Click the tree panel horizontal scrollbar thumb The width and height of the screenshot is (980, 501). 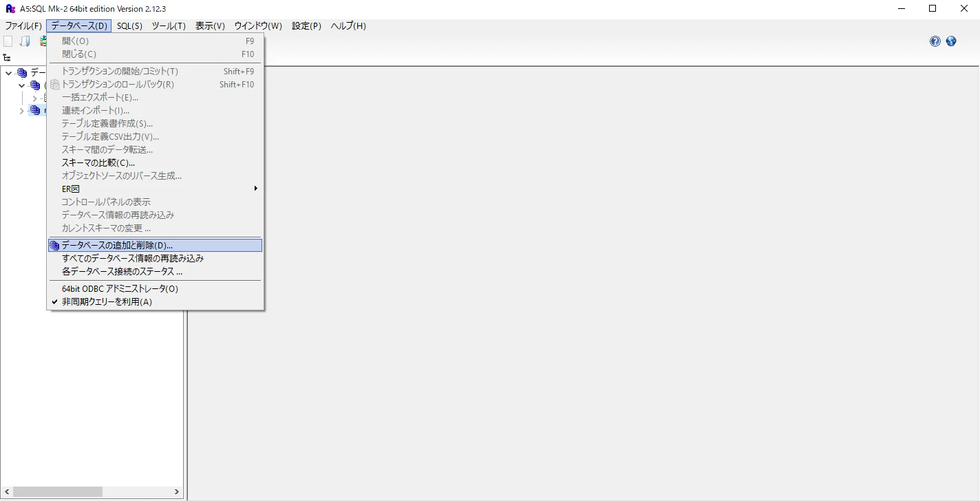(58, 492)
